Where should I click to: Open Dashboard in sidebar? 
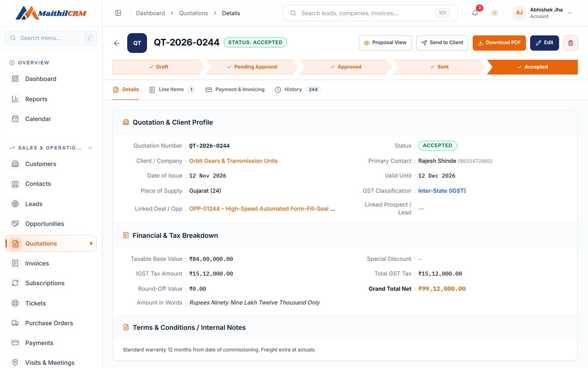[x=51, y=79]
